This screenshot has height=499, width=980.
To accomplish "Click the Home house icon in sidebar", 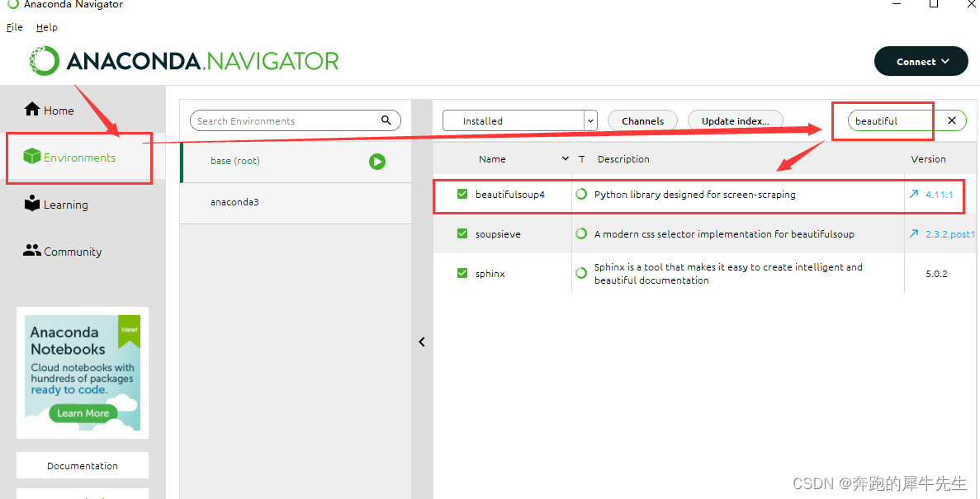I will pos(32,110).
